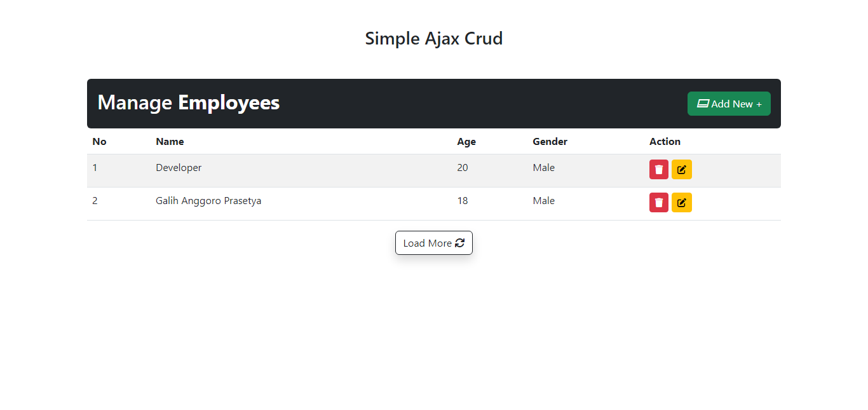Viewport: 868px width, 410px height.
Task: Click the Galih Anggoro Prasetya name cell
Action: [208, 201]
